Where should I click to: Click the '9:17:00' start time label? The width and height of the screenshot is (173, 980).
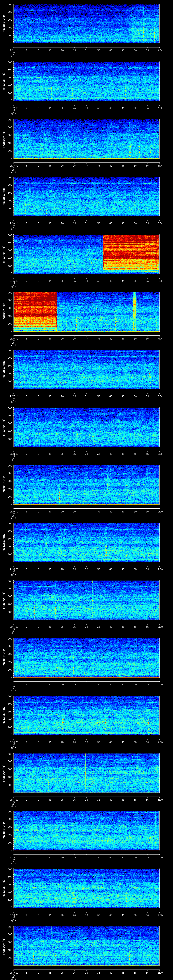14,972
